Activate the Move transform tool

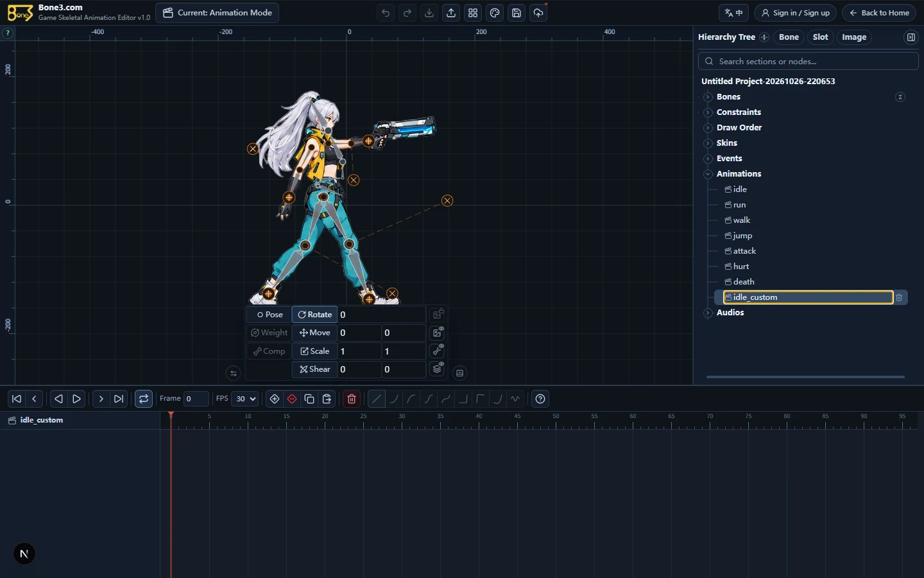click(315, 333)
